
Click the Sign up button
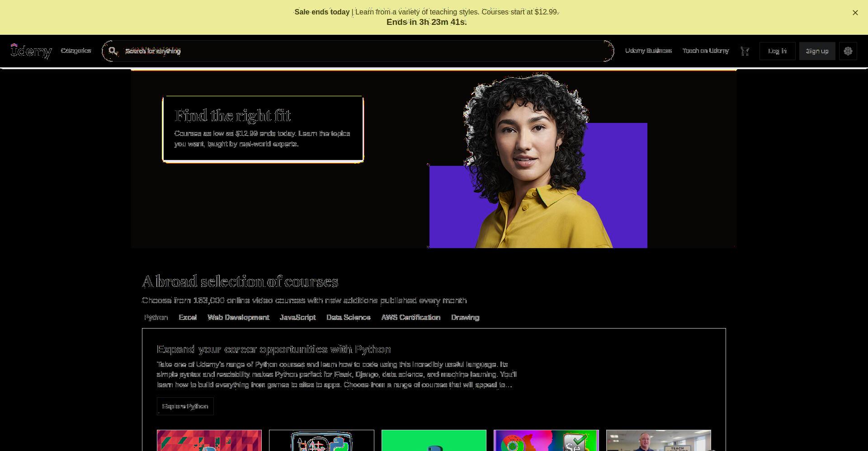[817, 51]
